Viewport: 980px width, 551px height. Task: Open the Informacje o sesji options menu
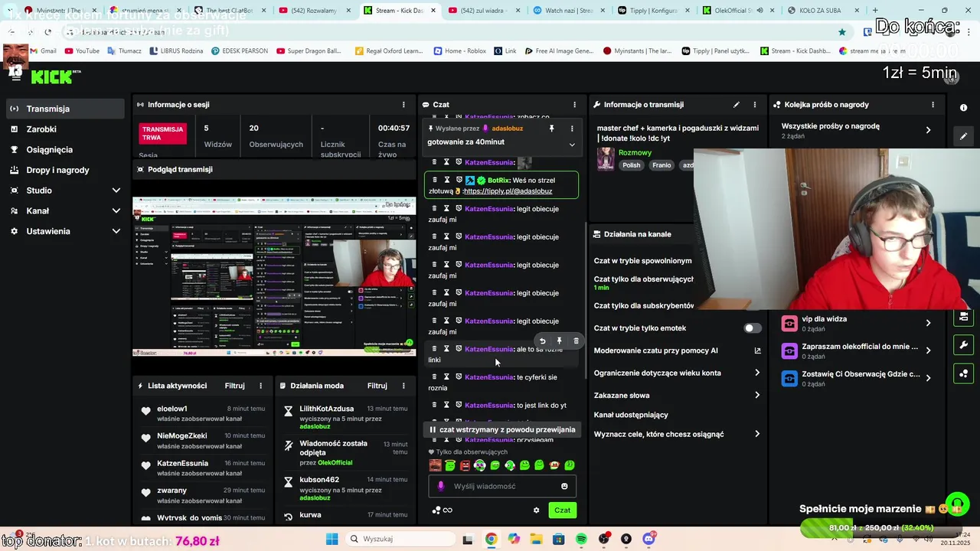[403, 104]
